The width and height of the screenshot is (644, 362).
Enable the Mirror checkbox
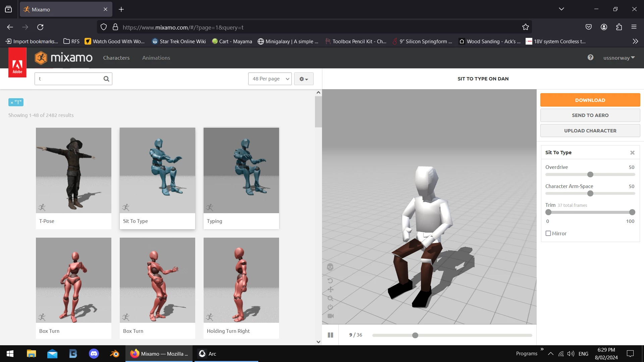pos(548,233)
